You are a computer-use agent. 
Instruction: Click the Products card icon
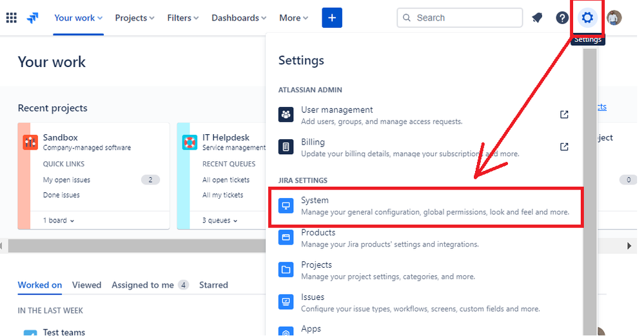286,237
